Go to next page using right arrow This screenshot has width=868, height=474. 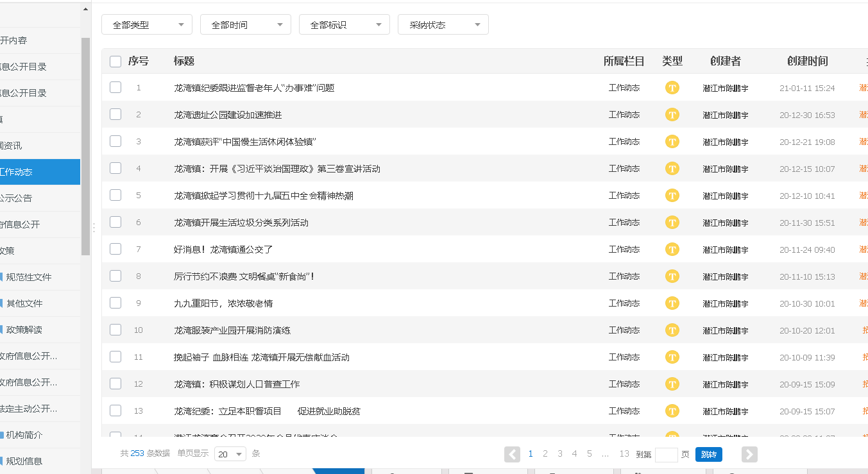point(749,454)
